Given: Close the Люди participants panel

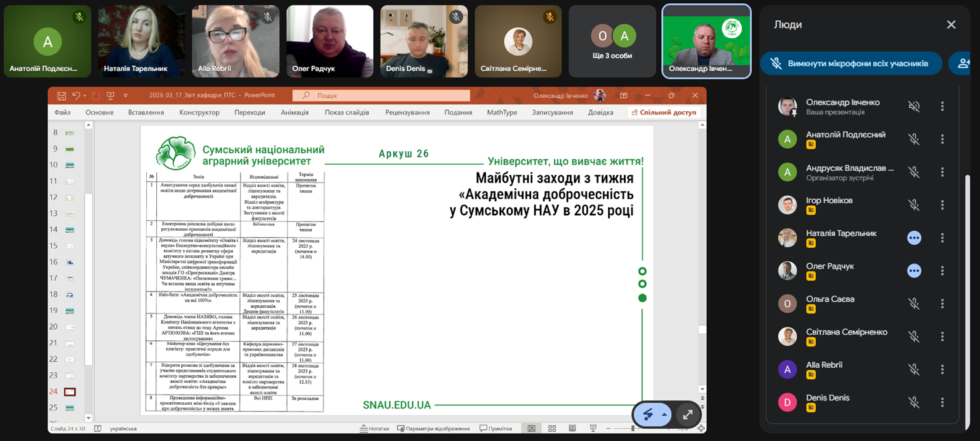Looking at the screenshot, I should 951,25.
